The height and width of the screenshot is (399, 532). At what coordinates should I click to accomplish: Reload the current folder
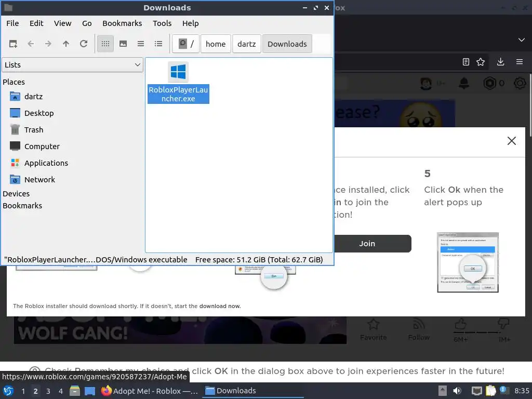pos(84,44)
